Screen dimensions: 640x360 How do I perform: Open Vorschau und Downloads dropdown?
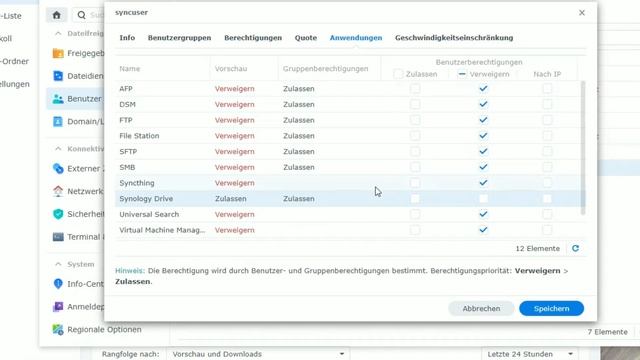tap(258, 354)
